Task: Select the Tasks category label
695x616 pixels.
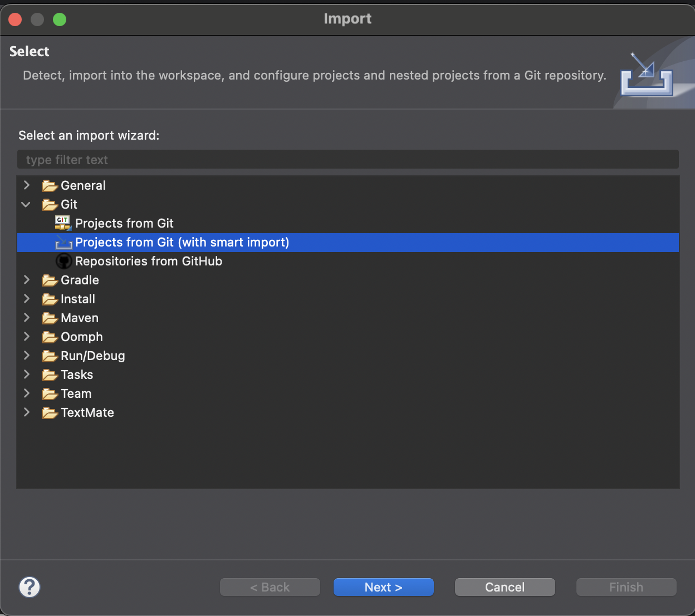Action: pos(77,374)
